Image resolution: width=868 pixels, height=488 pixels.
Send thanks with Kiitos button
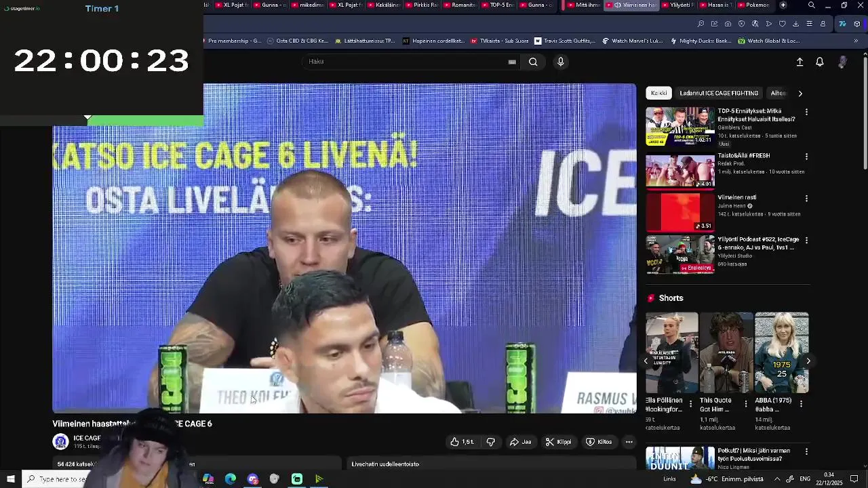click(x=599, y=442)
